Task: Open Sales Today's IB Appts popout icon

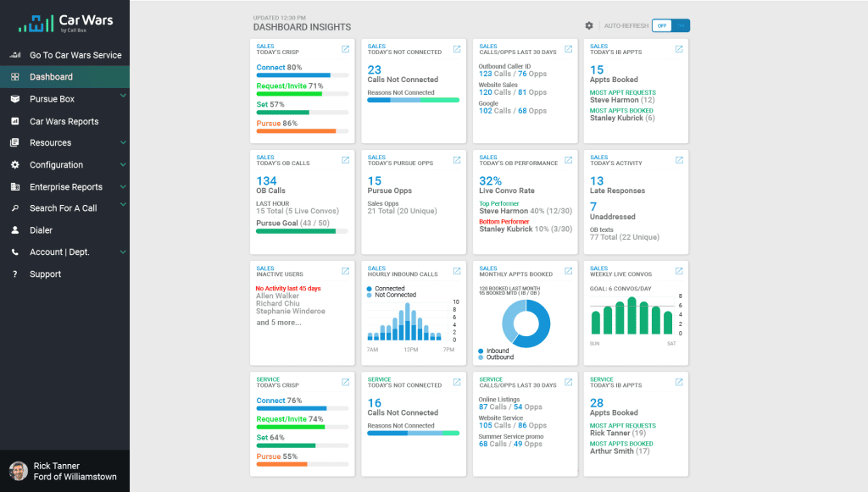Action: (x=679, y=49)
